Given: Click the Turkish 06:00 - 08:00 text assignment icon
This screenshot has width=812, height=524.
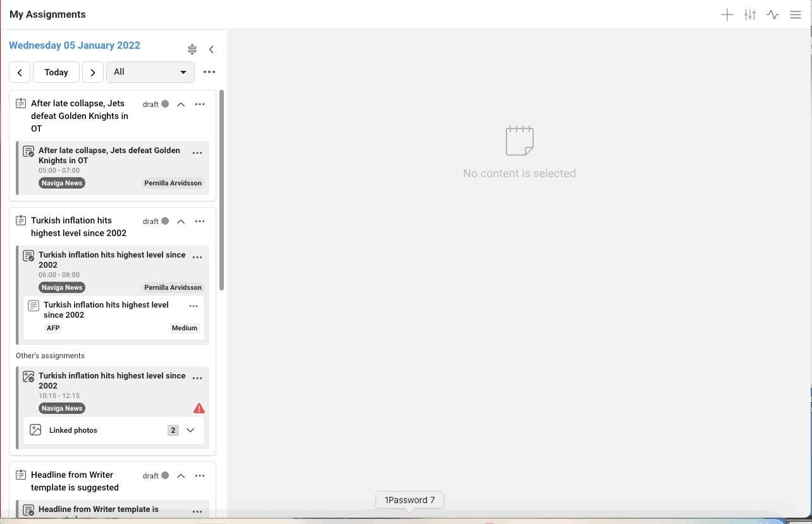Looking at the screenshot, I should [x=28, y=256].
